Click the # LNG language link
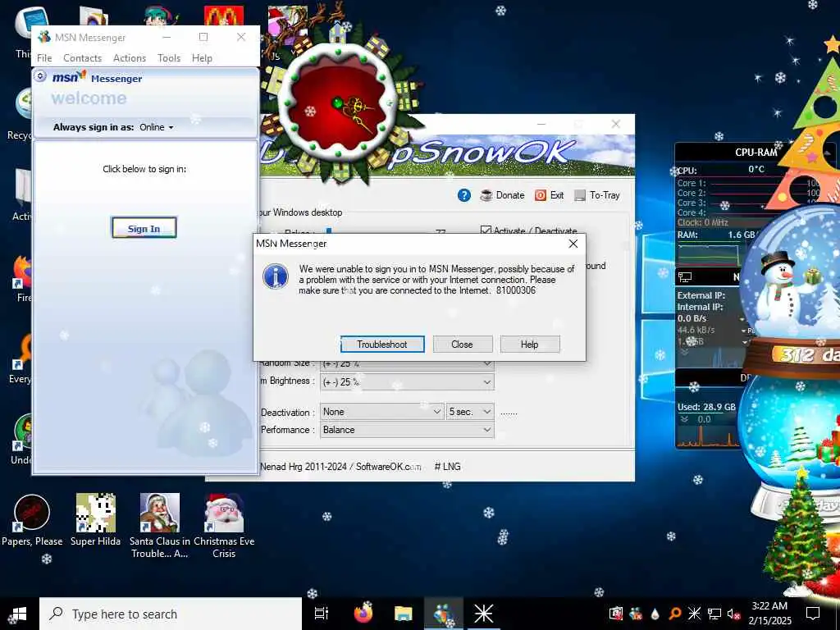Viewport: 840px width, 630px height. (447, 467)
